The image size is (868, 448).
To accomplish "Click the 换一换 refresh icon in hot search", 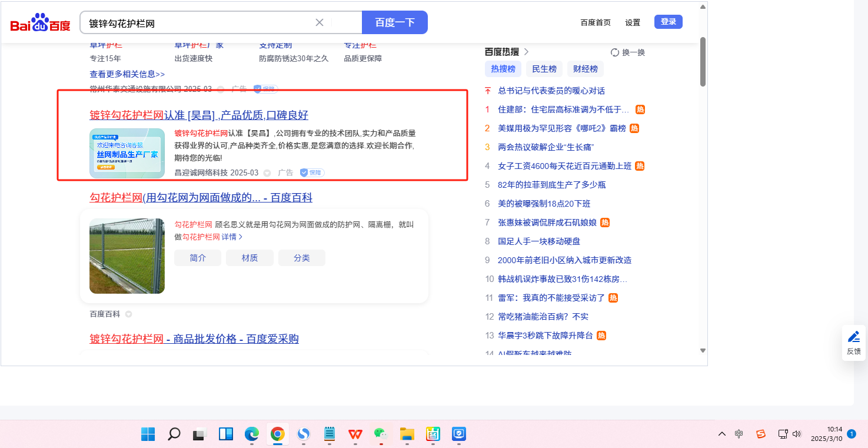I will coord(615,52).
